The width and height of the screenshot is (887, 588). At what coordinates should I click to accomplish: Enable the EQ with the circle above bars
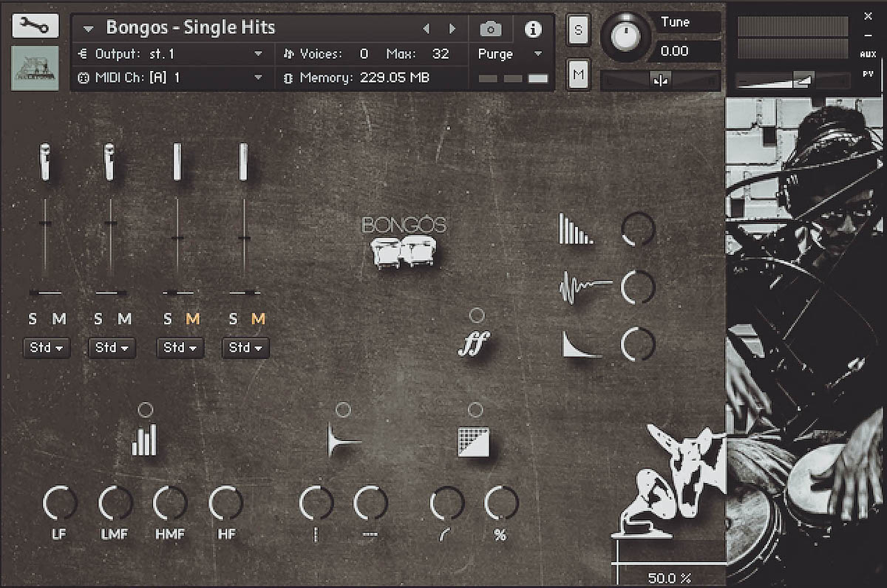[145, 409]
